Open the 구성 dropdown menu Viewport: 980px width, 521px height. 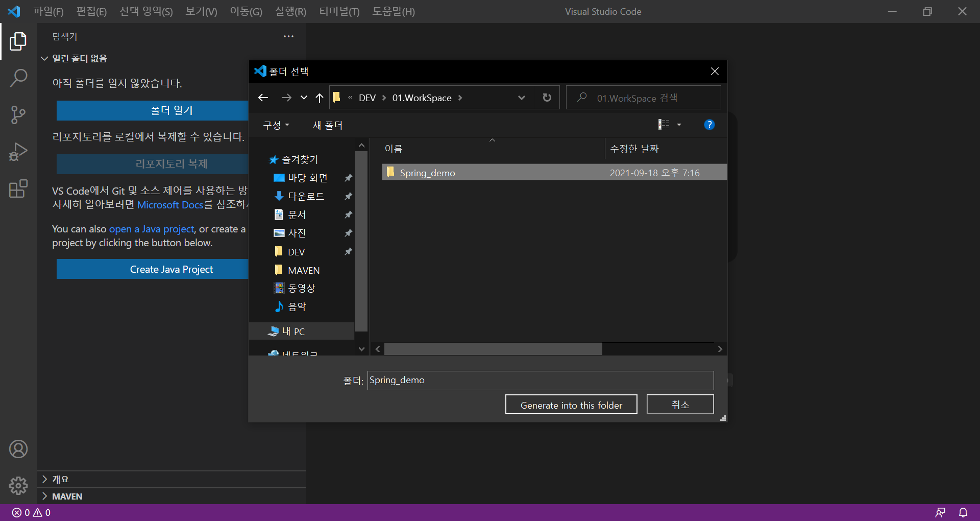pos(276,125)
